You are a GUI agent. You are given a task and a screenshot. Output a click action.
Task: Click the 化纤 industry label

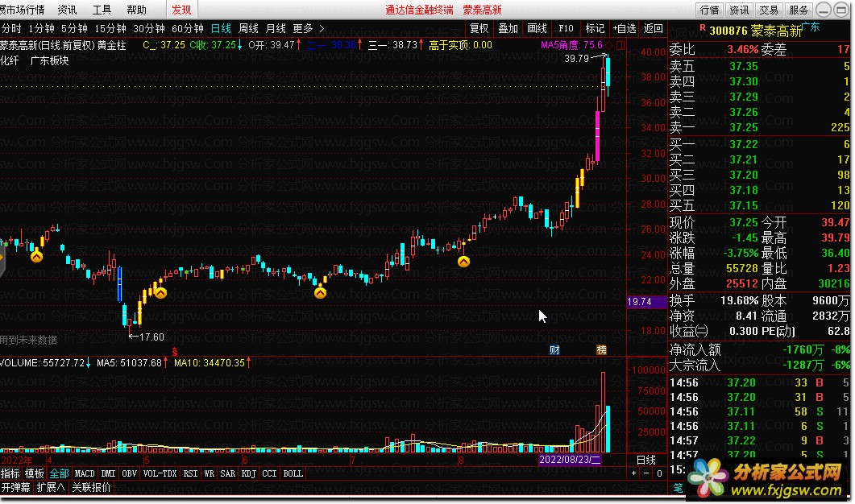10,60
